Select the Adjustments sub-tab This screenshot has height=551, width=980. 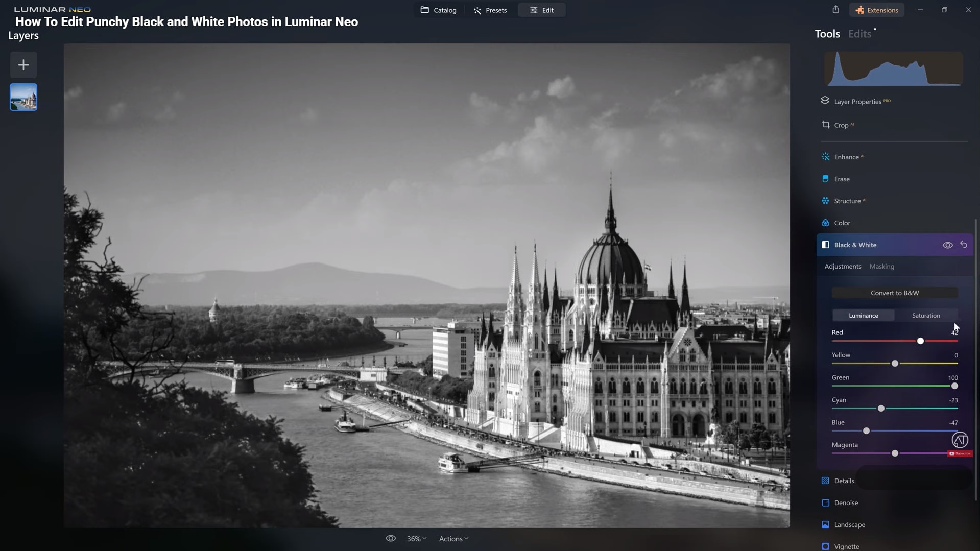pyautogui.click(x=843, y=267)
